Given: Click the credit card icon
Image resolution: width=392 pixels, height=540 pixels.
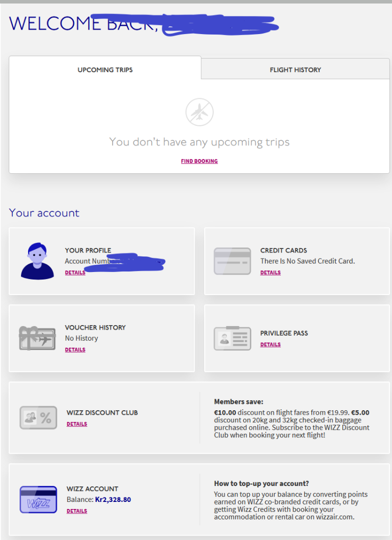Looking at the screenshot, I should [x=232, y=261].
